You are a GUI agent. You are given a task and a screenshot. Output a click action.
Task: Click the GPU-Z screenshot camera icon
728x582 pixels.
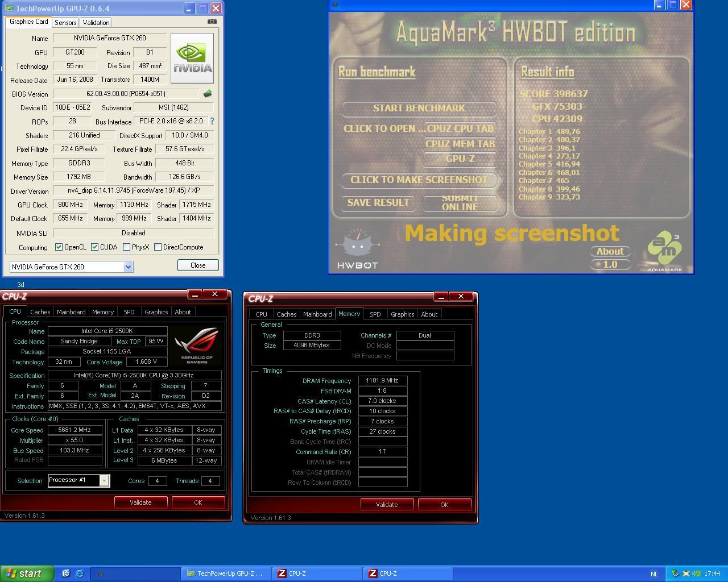212,22
